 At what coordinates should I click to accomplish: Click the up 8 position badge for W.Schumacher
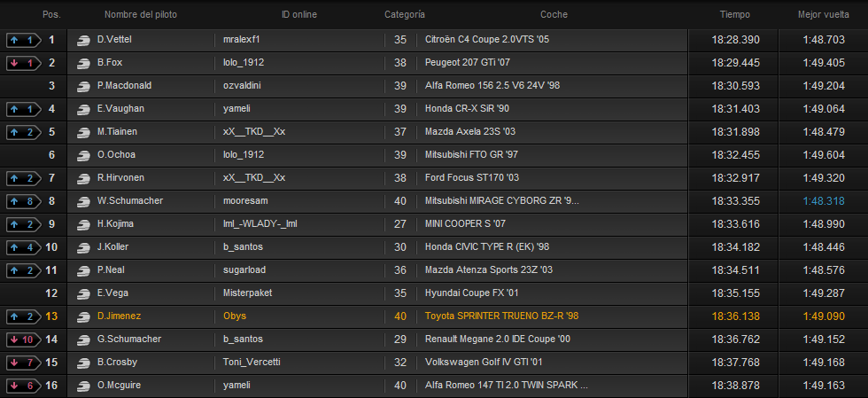click(x=24, y=201)
